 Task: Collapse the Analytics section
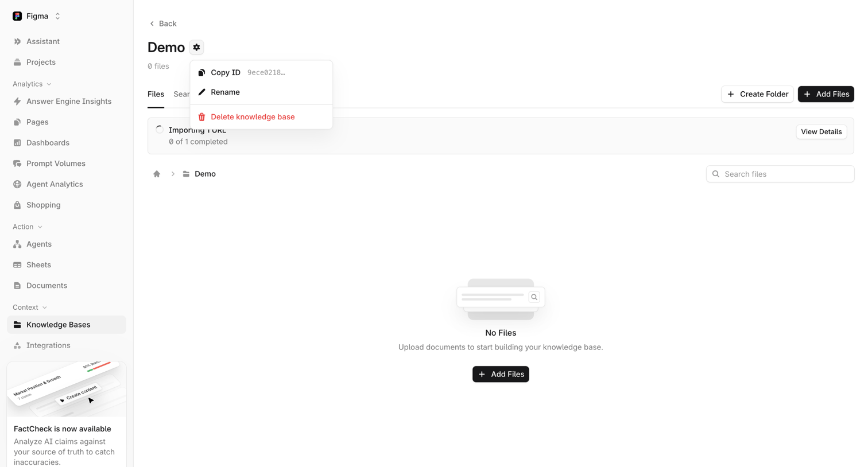point(32,84)
